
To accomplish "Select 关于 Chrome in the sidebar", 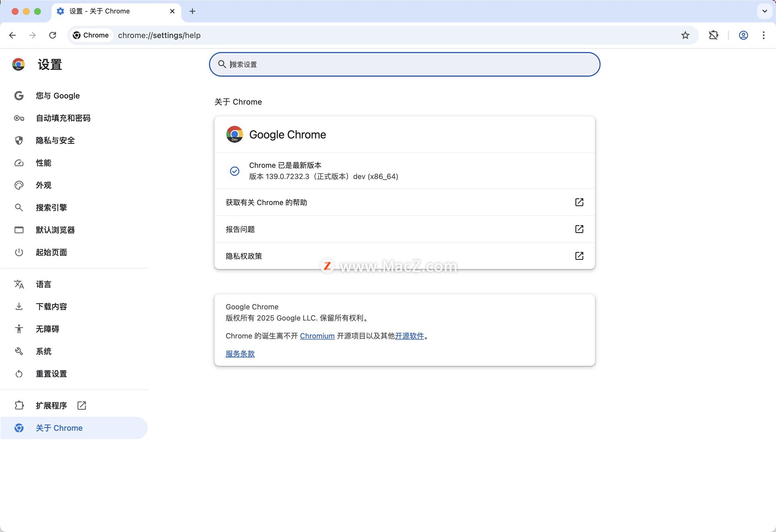I will point(74,428).
